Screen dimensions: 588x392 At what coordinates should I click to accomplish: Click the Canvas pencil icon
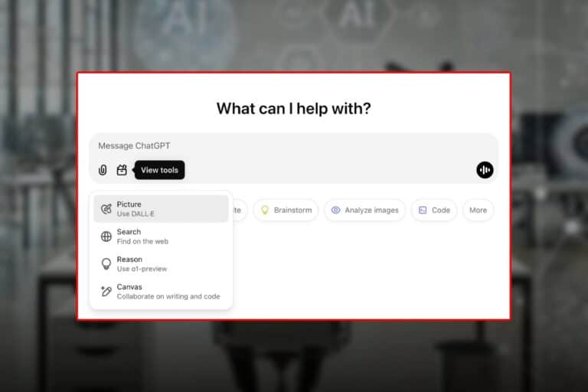(106, 292)
